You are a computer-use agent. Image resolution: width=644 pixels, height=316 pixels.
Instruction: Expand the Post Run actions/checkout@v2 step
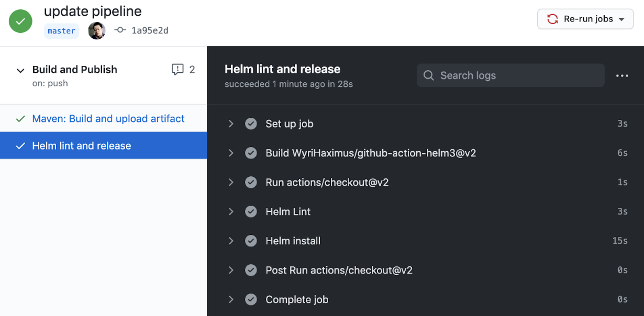(x=231, y=270)
